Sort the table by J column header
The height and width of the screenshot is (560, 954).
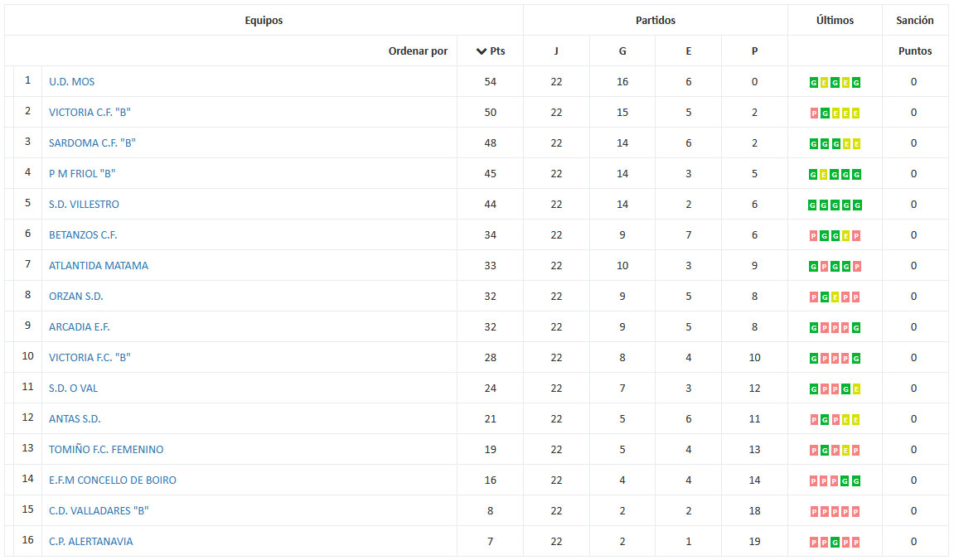coord(556,51)
